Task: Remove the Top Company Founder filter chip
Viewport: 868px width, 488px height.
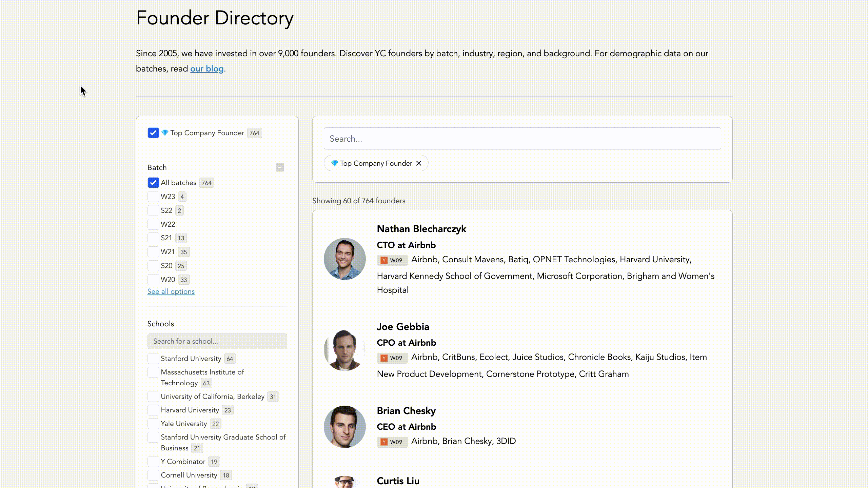Action: (419, 163)
